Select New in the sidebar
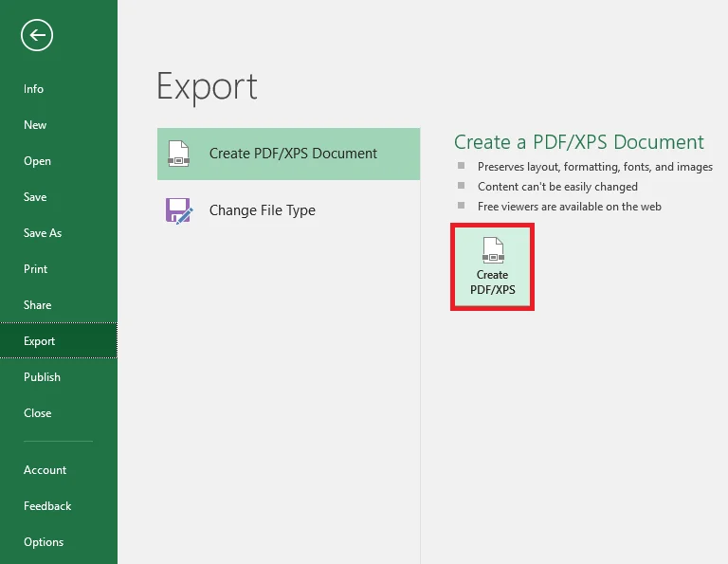728x564 pixels. tap(35, 125)
